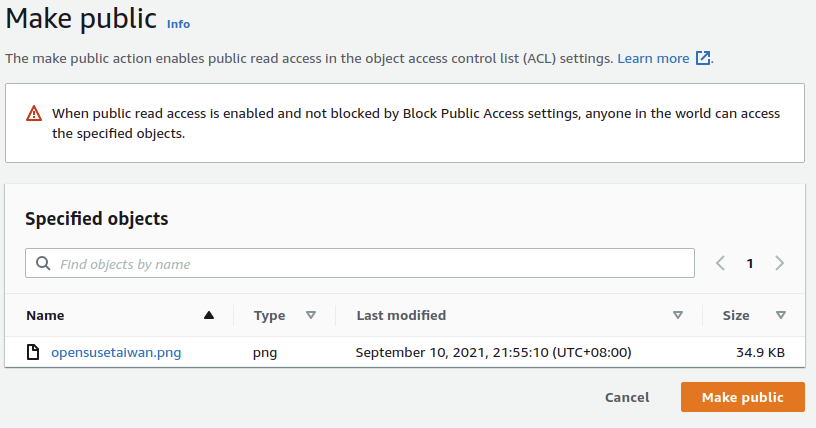Screen dimensions: 816x428
Task: Click the Last modified column header text
Action: pyautogui.click(x=401, y=316)
